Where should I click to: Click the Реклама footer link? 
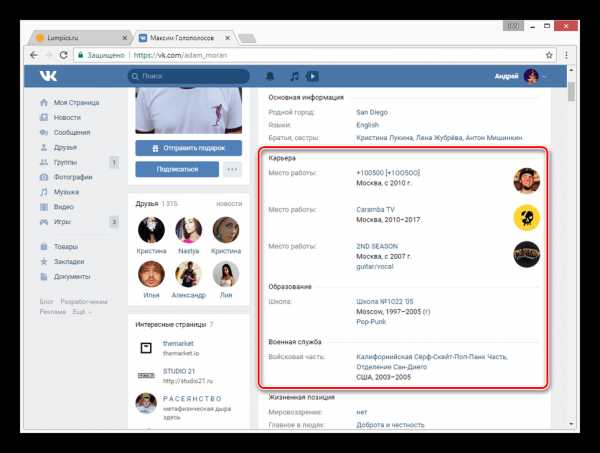[x=53, y=312]
